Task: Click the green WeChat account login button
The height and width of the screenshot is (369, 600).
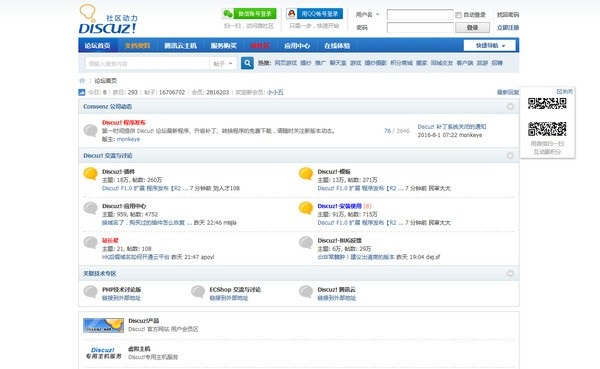Action: click(249, 14)
